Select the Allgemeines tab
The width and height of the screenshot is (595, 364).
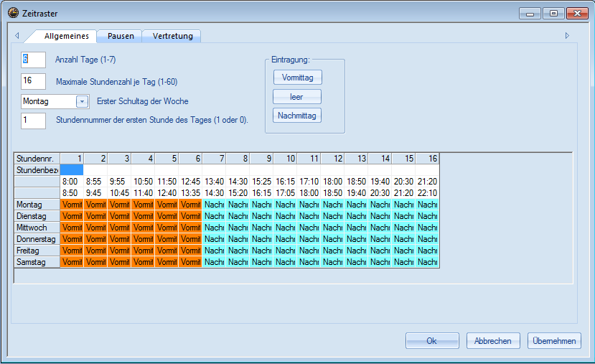[66, 36]
